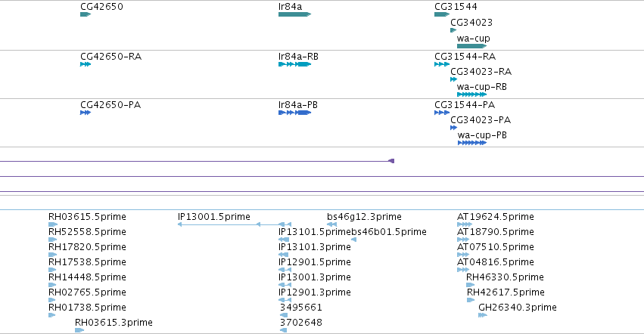This screenshot has height=334, width=644.
Task: Click the wa-cup-PB protein label
Action: click(x=482, y=135)
